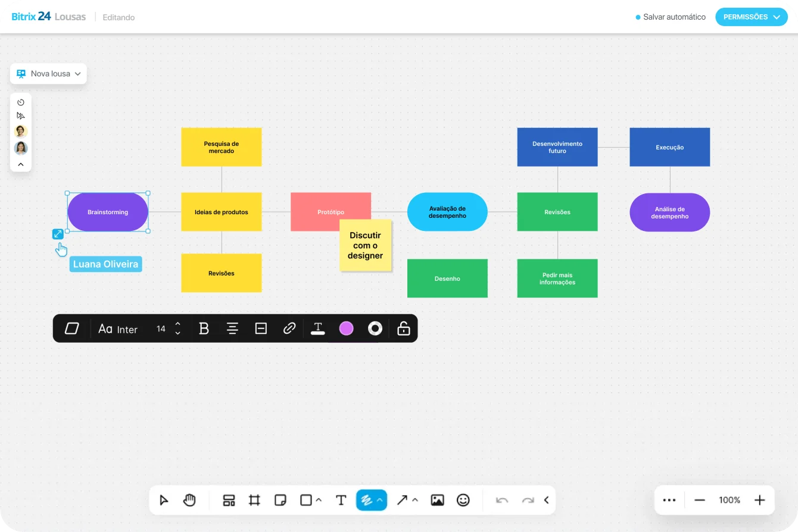The image size is (798, 532).
Task: Collapse the left collaborator panel
Action: [21, 164]
